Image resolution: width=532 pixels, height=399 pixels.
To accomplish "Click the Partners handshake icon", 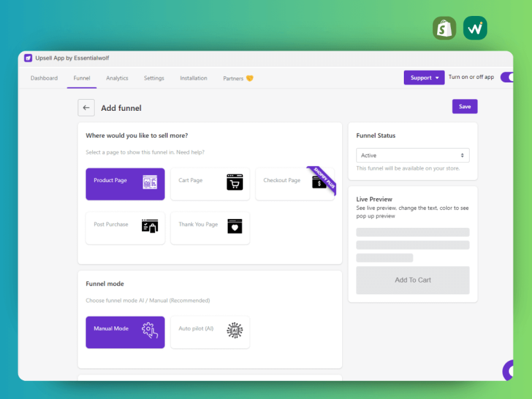I will (x=249, y=78).
